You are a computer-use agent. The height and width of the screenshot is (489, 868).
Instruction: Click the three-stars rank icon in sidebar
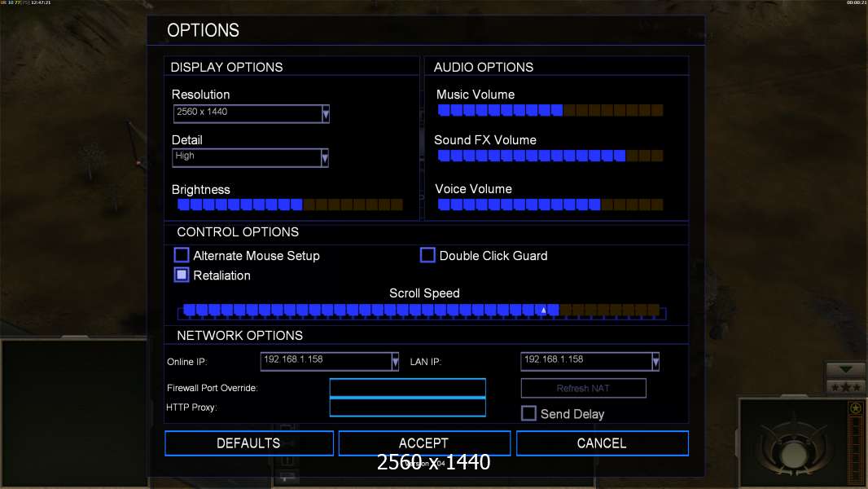845,386
